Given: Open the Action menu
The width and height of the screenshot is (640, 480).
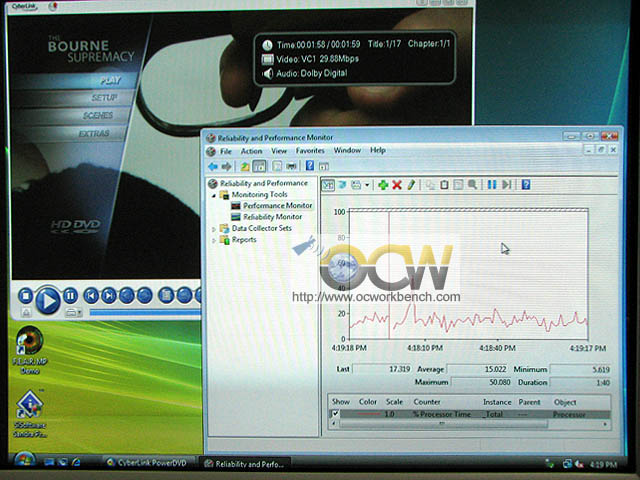Looking at the screenshot, I should click(x=251, y=151).
